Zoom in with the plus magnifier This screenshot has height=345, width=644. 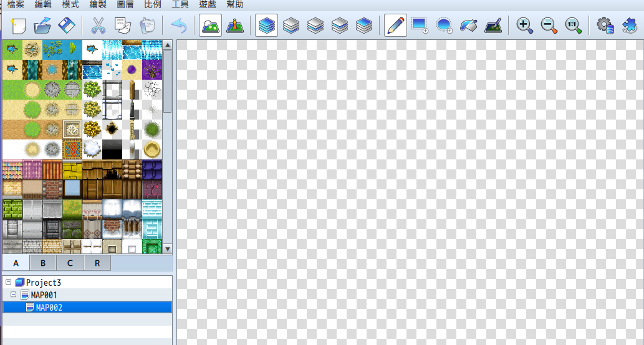click(x=524, y=26)
